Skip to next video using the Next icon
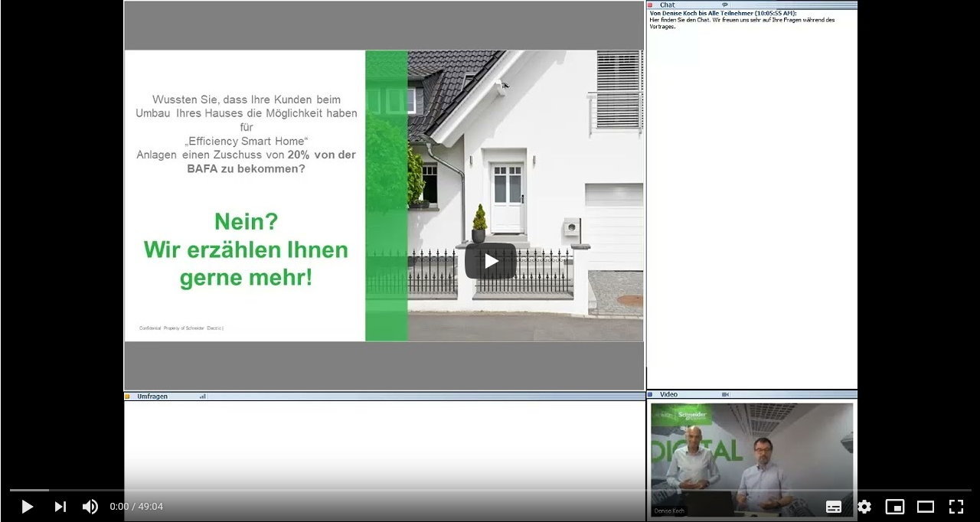 (60, 507)
